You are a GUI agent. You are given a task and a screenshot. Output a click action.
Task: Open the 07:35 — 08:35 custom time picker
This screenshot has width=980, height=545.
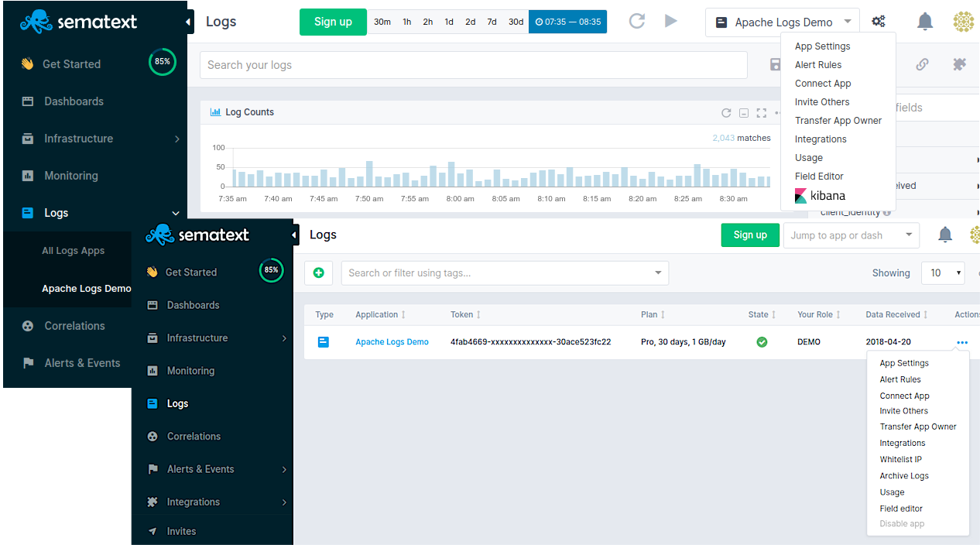coord(567,22)
